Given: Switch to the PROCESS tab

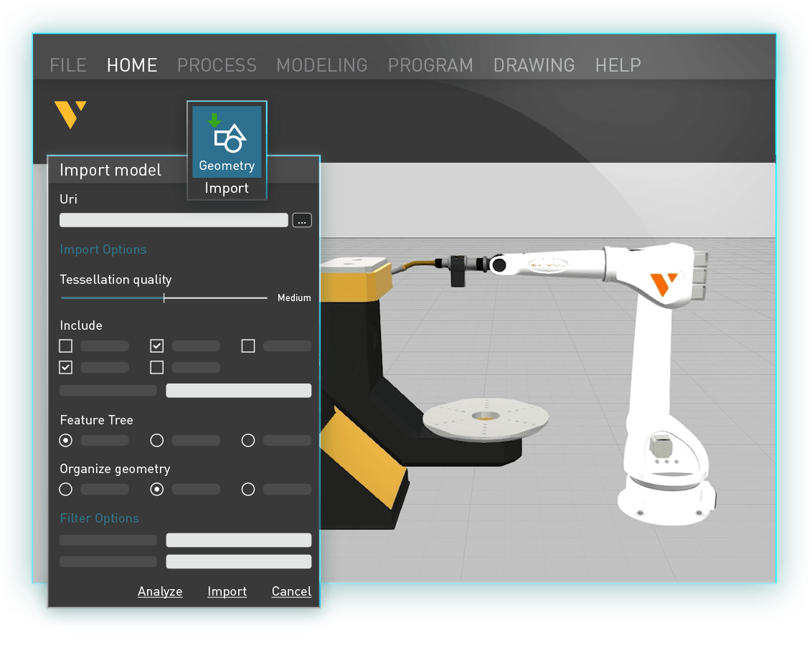Looking at the screenshot, I should coord(217,65).
